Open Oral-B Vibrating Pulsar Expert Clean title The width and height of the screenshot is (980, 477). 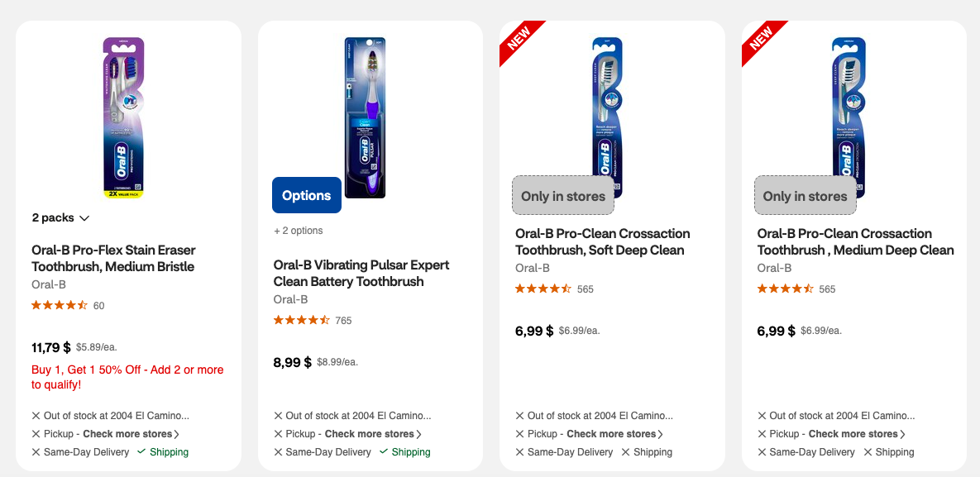[x=361, y=273]
